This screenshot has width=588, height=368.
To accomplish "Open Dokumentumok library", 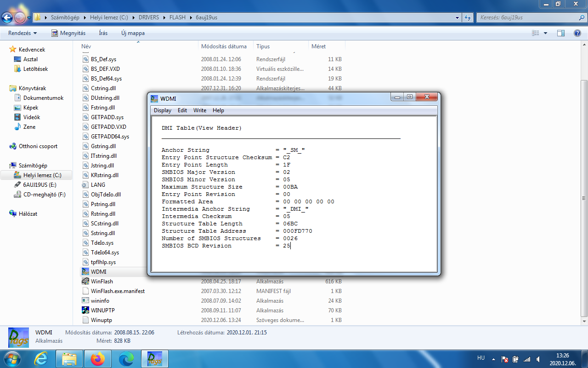I will tap(43, 98).
